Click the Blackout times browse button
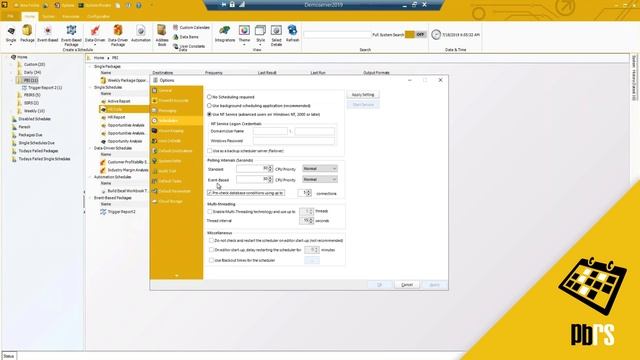This screenshot has width=640, height=360. click(312, 260)
